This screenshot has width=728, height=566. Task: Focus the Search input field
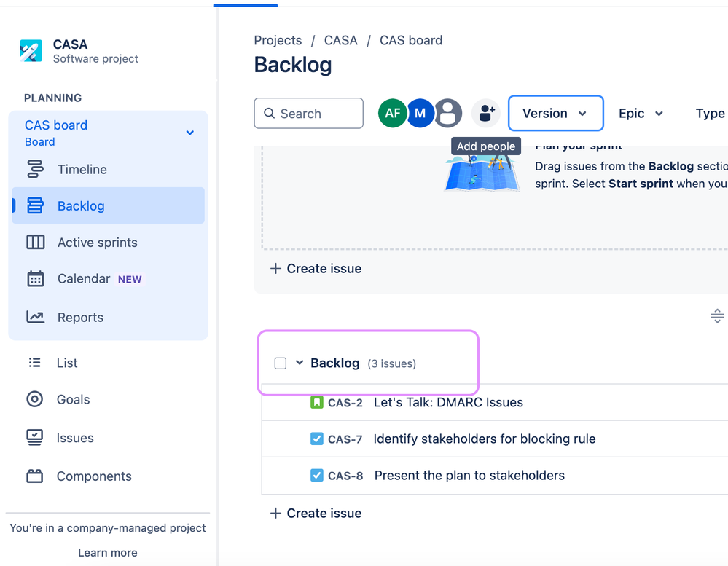click(x=309, y=113)
